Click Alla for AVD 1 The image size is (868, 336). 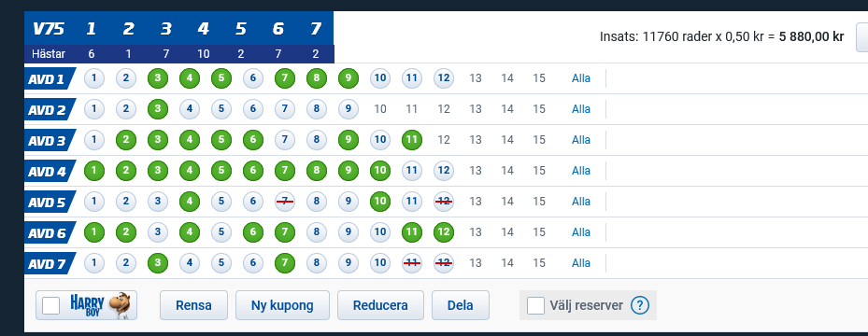coord(581,78)
